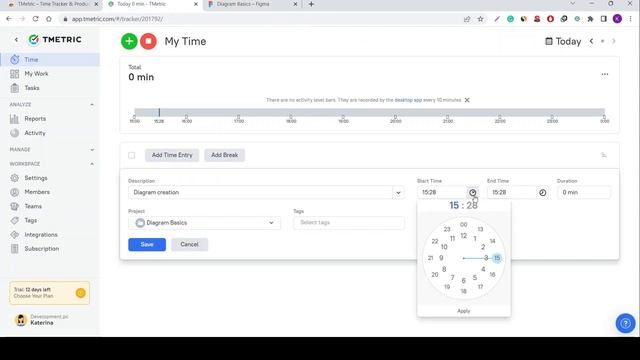Go to previous day arrow
The width and height of the screenshot is (640, 360).
tap(591, 41)
